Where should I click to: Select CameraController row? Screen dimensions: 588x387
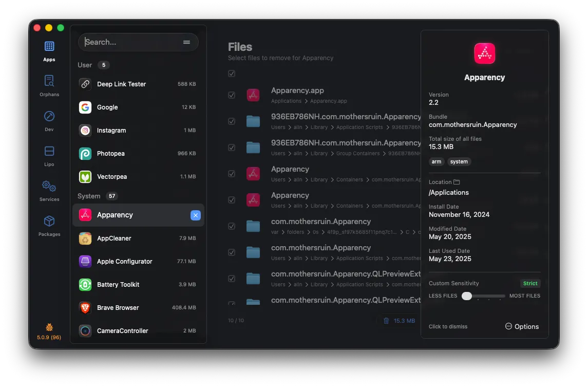pos(138,330)
